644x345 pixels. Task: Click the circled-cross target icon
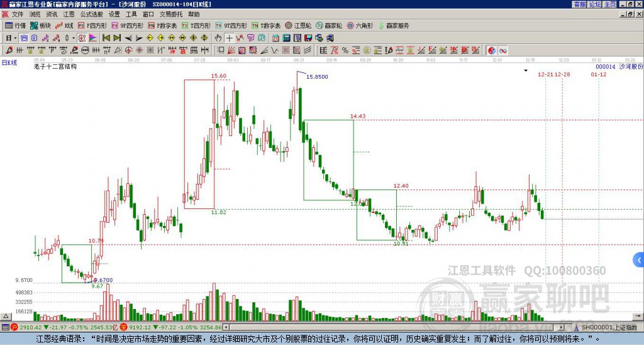pyautogui.click(x=128, y=50)
